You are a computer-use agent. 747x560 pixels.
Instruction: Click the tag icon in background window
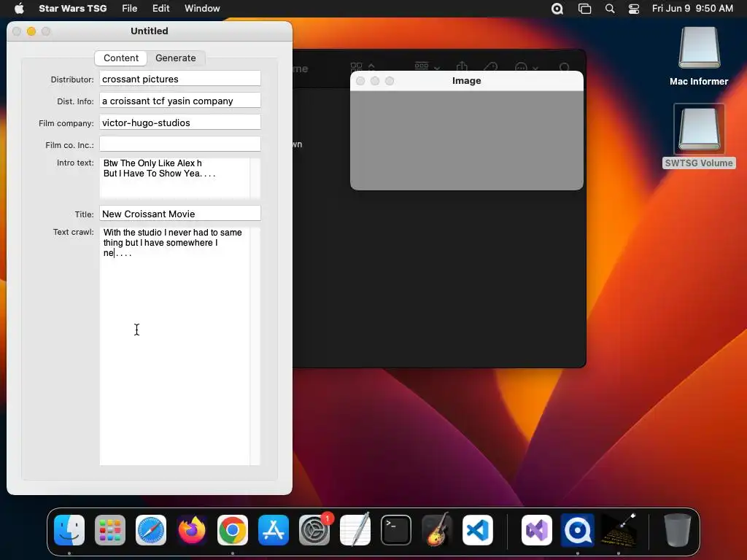pyautogui.click(x=491, y=68)
